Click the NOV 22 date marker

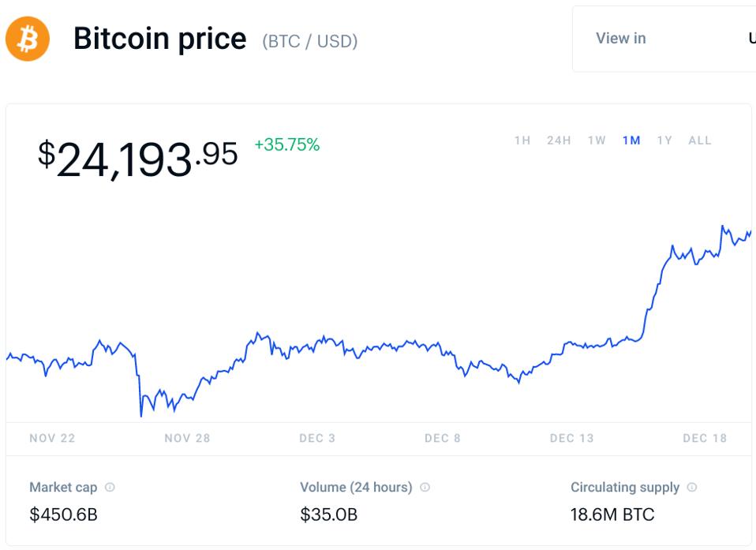click(x=52, y=438)
